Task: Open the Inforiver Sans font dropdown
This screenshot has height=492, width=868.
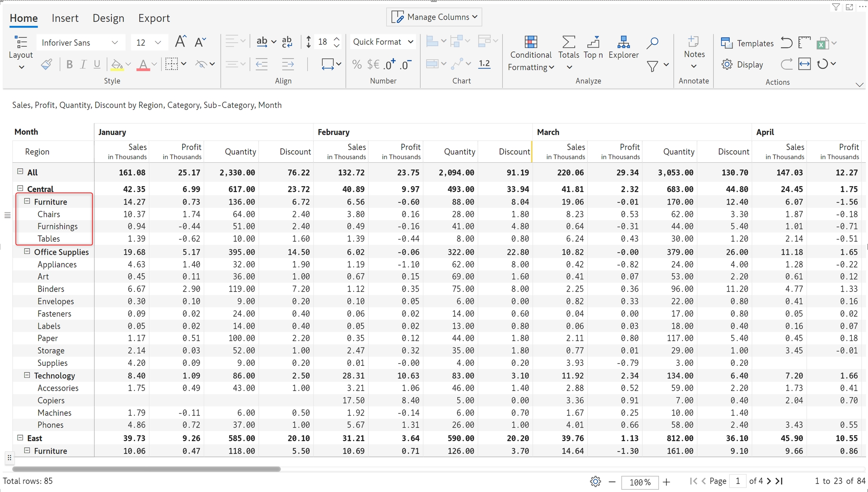Action: coord(80,43)
